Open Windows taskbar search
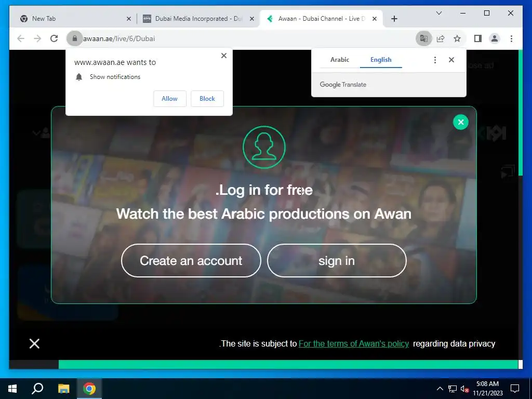 (37, 389)
